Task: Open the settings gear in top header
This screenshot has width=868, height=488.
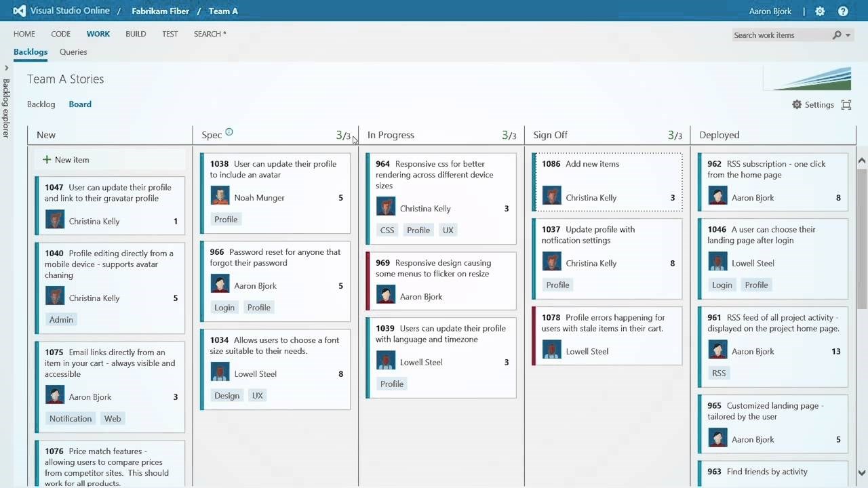Action: click(820, 11)
